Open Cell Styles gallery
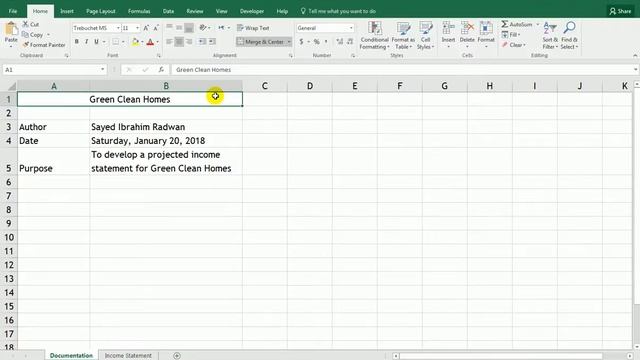 (x=425, y=36)
